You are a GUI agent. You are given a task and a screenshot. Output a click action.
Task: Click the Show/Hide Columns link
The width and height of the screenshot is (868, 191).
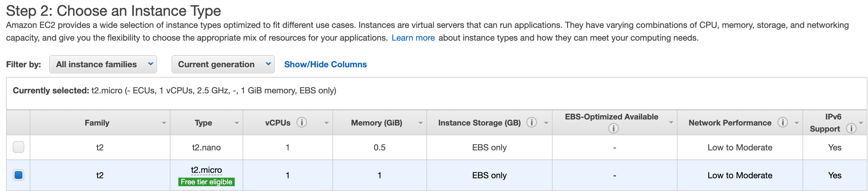click(325, 64)
